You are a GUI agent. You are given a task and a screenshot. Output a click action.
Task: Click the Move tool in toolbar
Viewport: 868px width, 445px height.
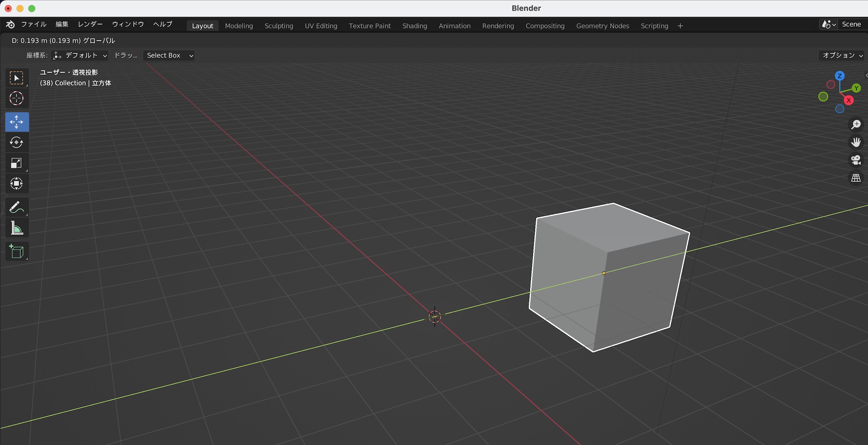tap(16, 122)
